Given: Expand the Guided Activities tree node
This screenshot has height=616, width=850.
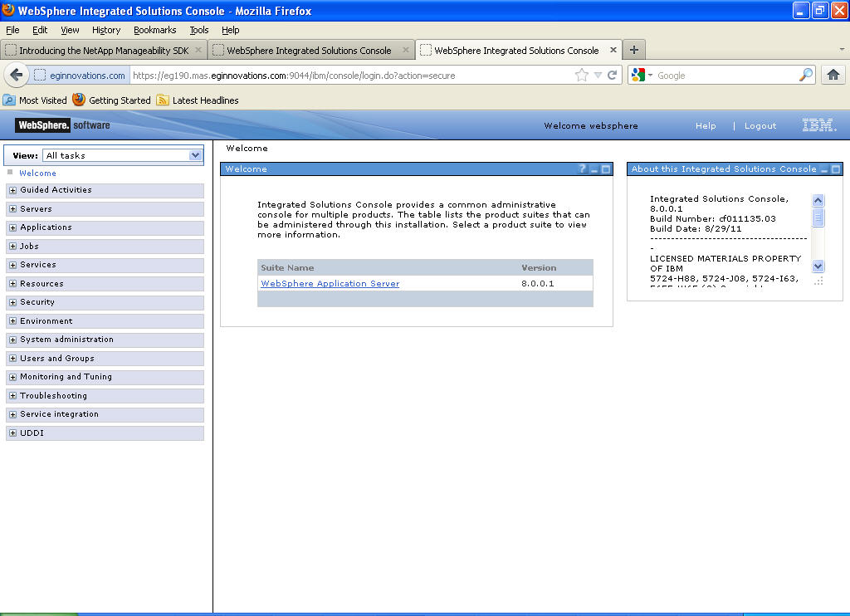Looking at the screenshot, I should point(12,190).
